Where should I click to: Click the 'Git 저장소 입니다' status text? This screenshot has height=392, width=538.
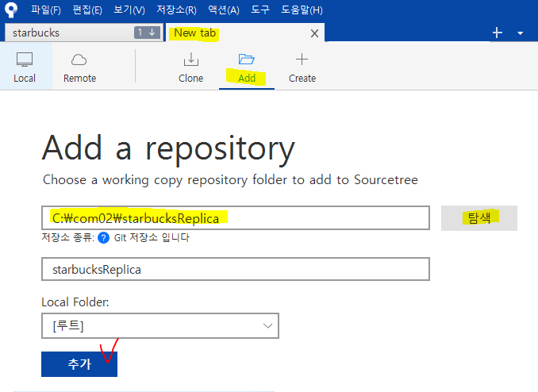152,237
